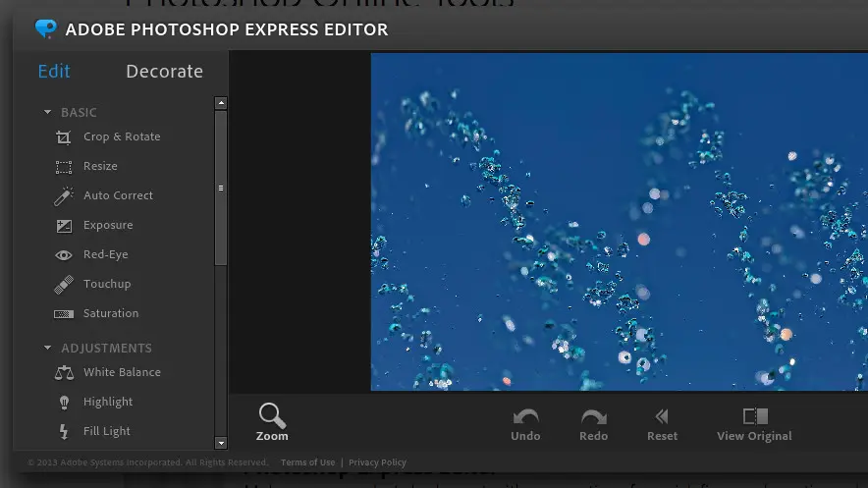Undo the last edit

(x=525, y=425)
